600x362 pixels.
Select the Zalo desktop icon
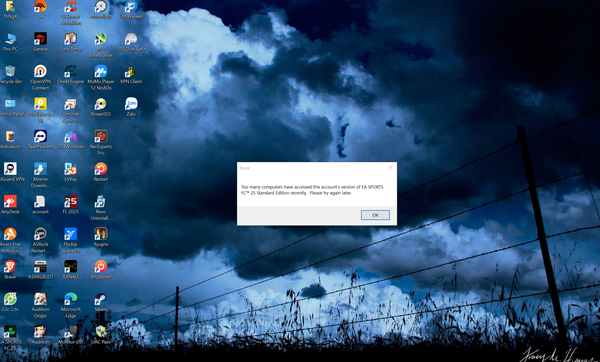(x=131, y=107)
